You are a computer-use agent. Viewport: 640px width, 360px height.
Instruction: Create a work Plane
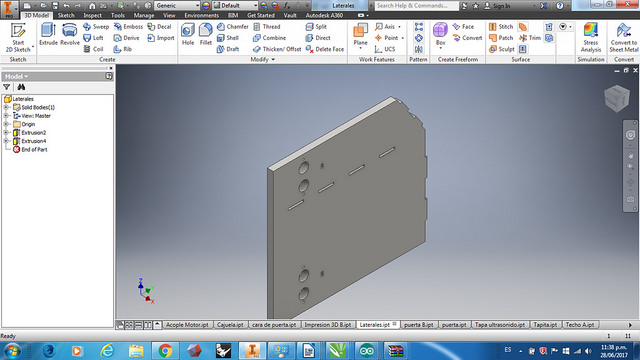(x=360, y=36)
